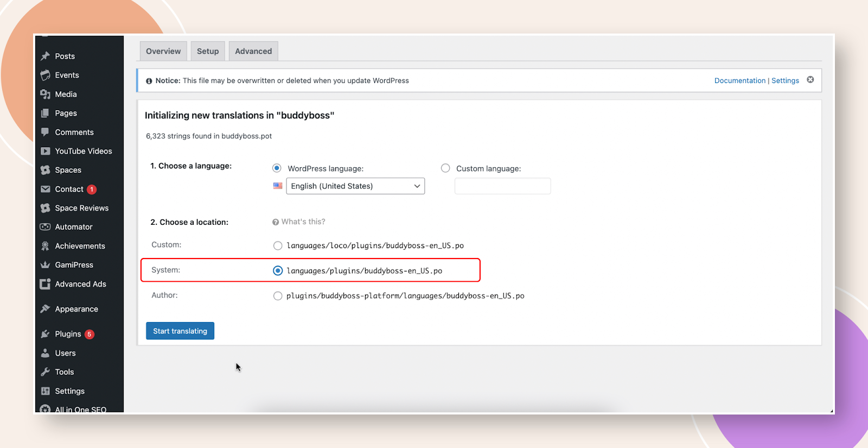Open the Pages menu item

(x=66, y=113)
